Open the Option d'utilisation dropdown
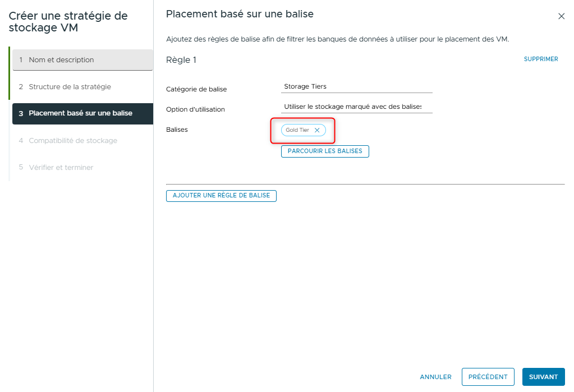This screenshot has width=574, height=392. (356, 107)
